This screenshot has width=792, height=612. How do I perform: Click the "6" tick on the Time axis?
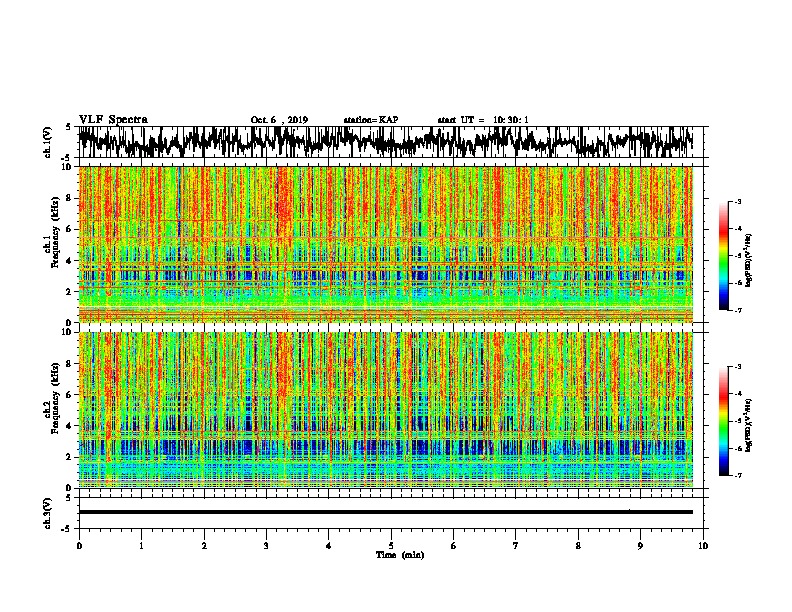coord(454,545)
